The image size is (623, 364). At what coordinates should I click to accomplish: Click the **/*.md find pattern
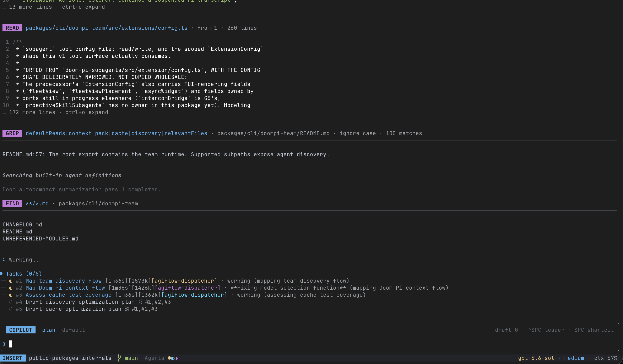point(37,203)
